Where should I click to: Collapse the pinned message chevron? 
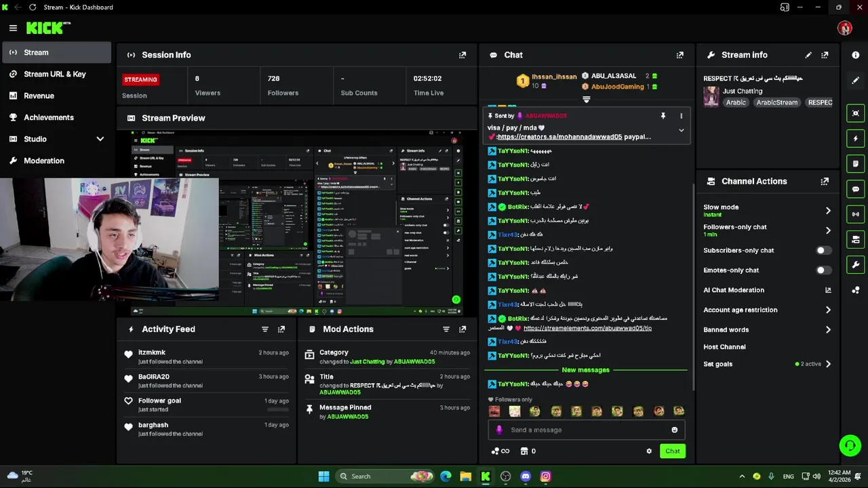tap(682, 130)
